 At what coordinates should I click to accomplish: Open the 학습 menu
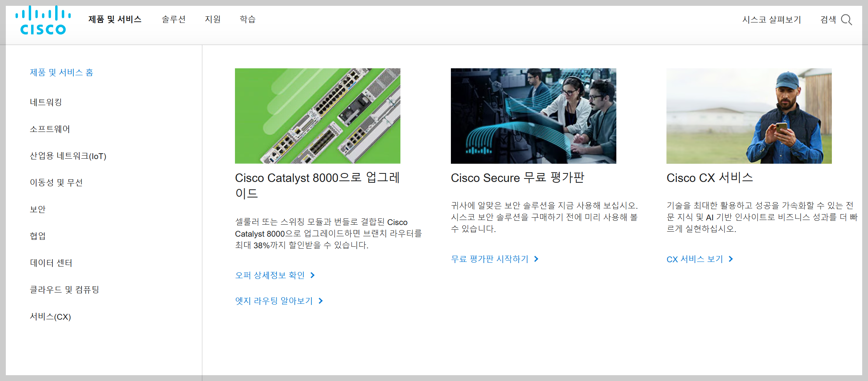pos(248,19)
